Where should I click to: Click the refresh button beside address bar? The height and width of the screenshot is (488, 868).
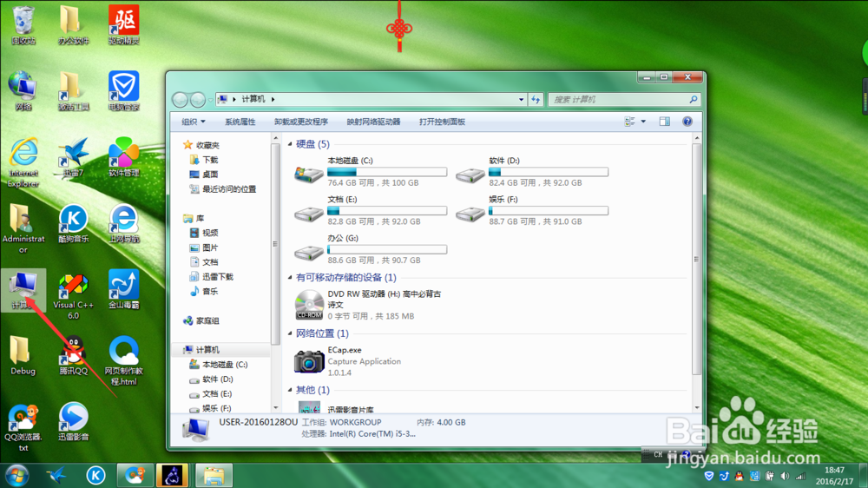click(536, 100)
